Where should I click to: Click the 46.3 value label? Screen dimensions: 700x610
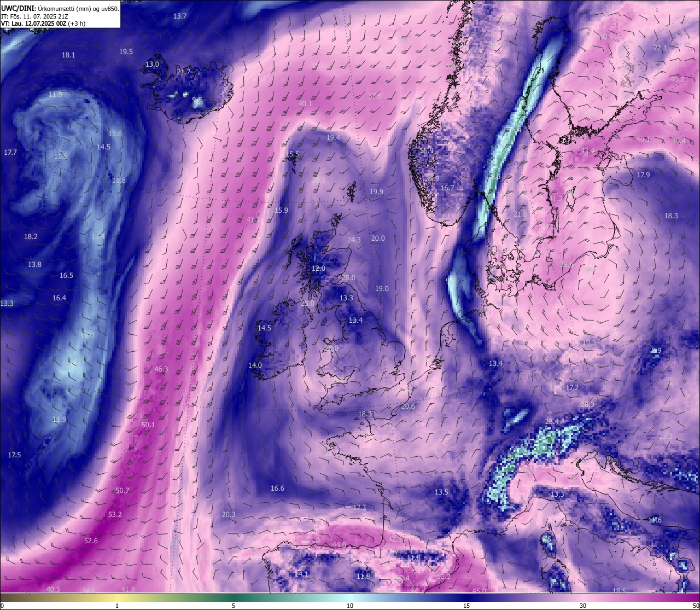[x=161, y=369]
